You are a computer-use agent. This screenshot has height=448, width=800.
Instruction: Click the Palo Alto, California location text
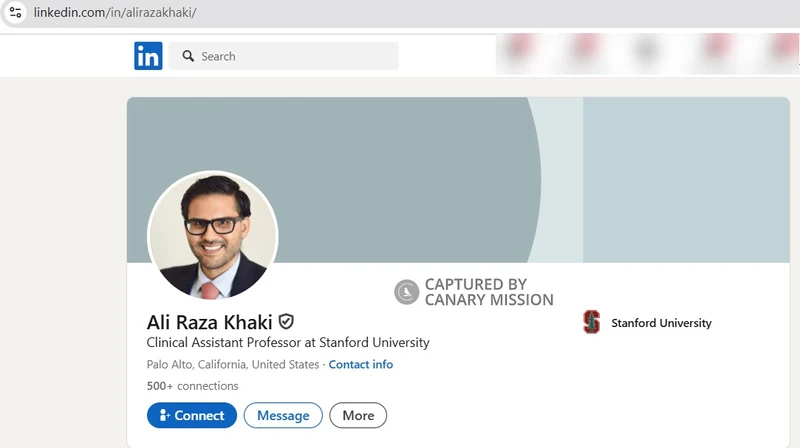click(233, 364)
